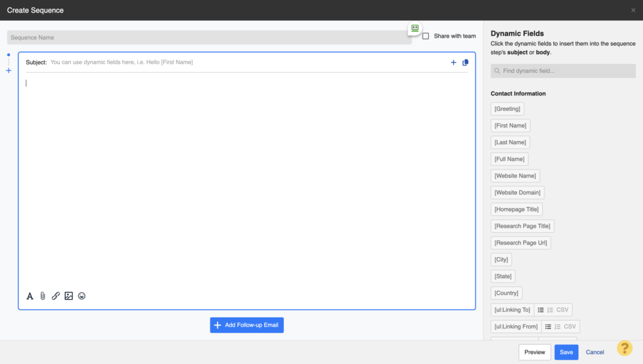Click the insert link icon
Image resolution: width=643 pixels, height=364 pixels.
click(x=55, y=296)
